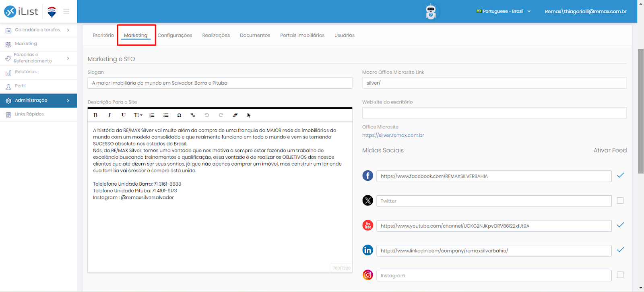Click the Remax user account name
Viewport: 644px width, 292px height.
tap(586, 11)
